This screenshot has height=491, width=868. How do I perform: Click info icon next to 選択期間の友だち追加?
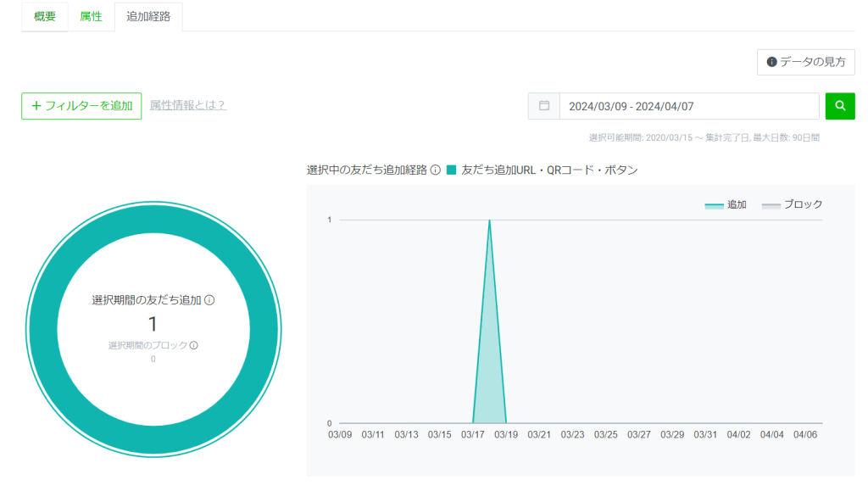(x=209, y=300)
